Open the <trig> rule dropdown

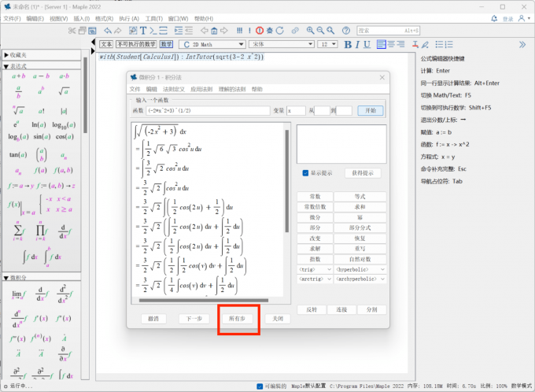315,269
